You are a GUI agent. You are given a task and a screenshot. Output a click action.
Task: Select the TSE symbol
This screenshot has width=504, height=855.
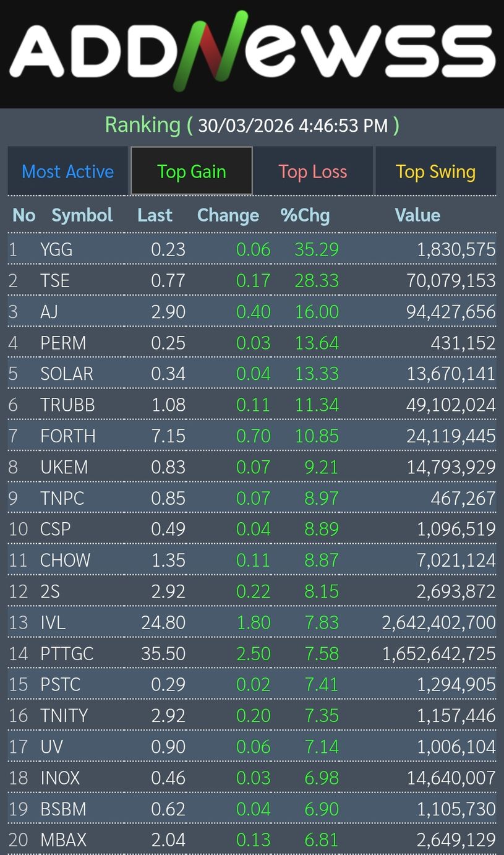pyautogui.click(x=55, y=280)
